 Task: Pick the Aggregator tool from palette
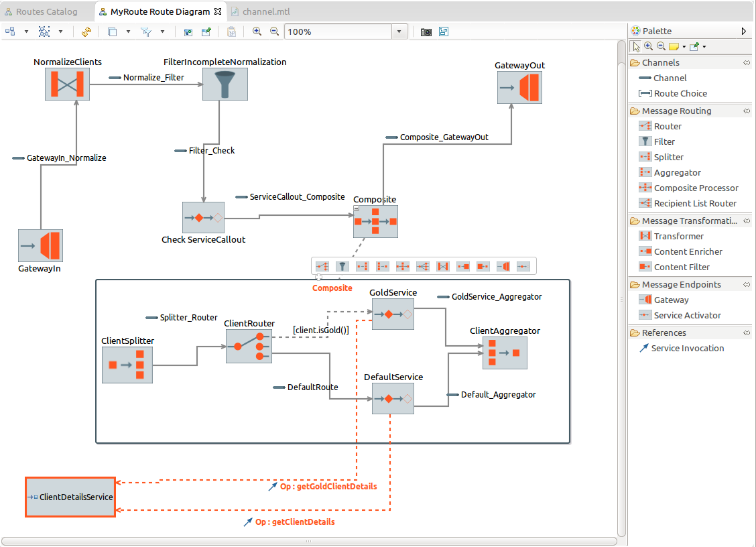click(678, 173)
